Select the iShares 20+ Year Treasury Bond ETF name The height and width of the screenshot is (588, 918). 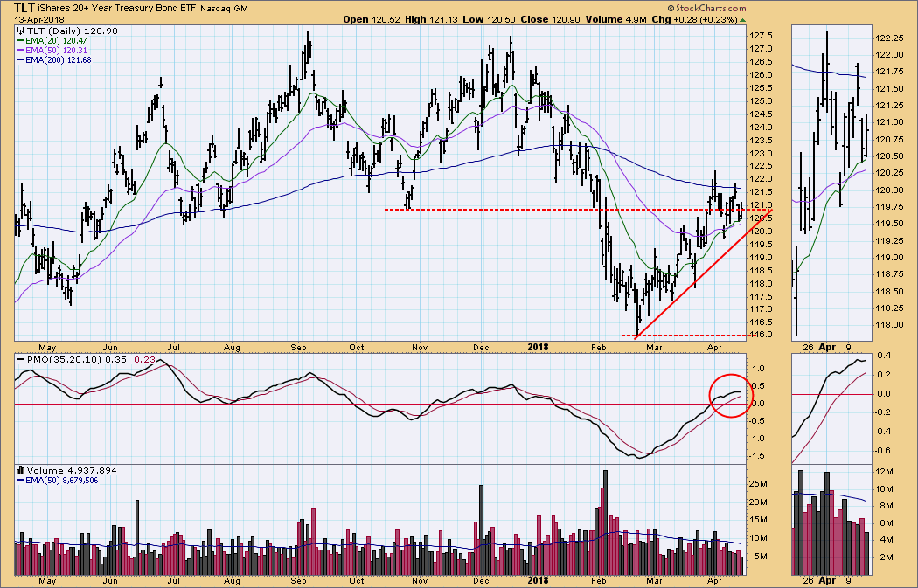117,9
